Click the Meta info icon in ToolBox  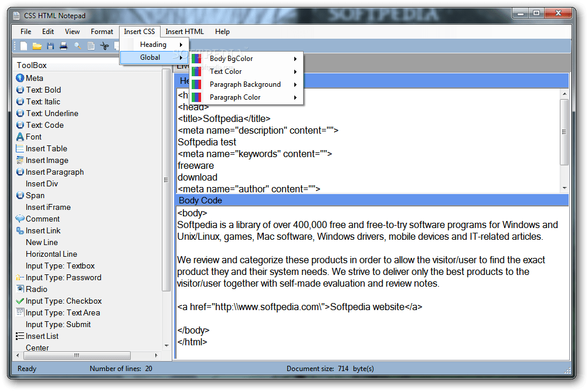coord(21,78)
